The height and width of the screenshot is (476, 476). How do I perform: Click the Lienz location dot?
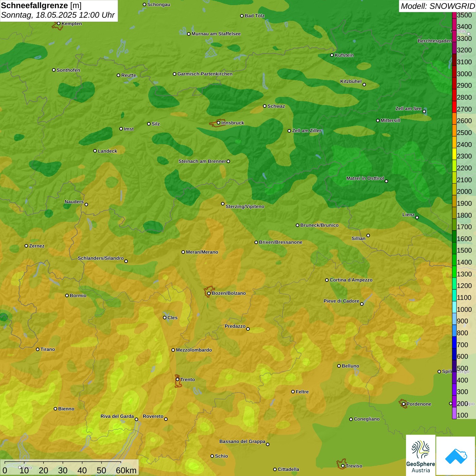click(417, 218)
